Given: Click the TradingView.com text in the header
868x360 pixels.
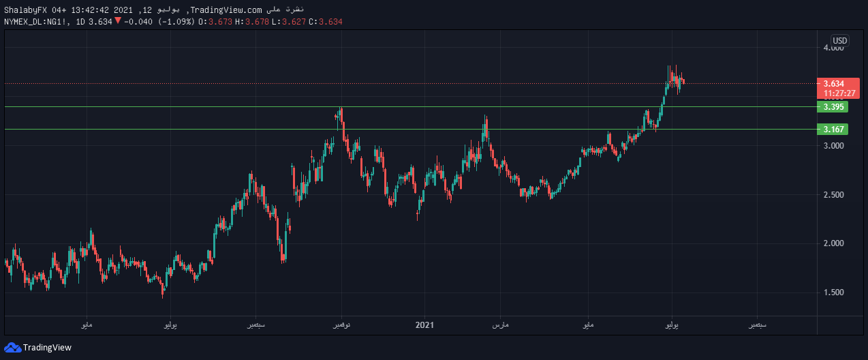Looking at the screenshot, I should pyautogui.click(x=226, y=9).
